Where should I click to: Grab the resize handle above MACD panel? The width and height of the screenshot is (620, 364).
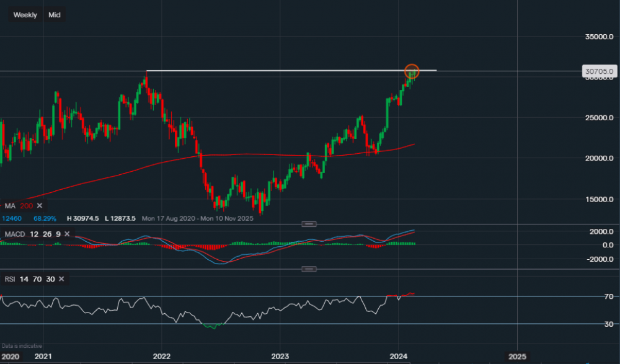309,224
